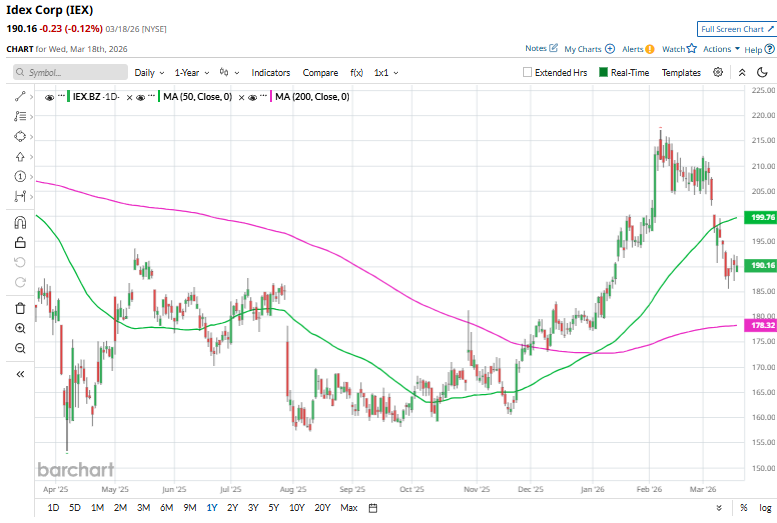Open the Actions dropdown menu
This screenshot has width=777, height=523.
click(720, 48)
